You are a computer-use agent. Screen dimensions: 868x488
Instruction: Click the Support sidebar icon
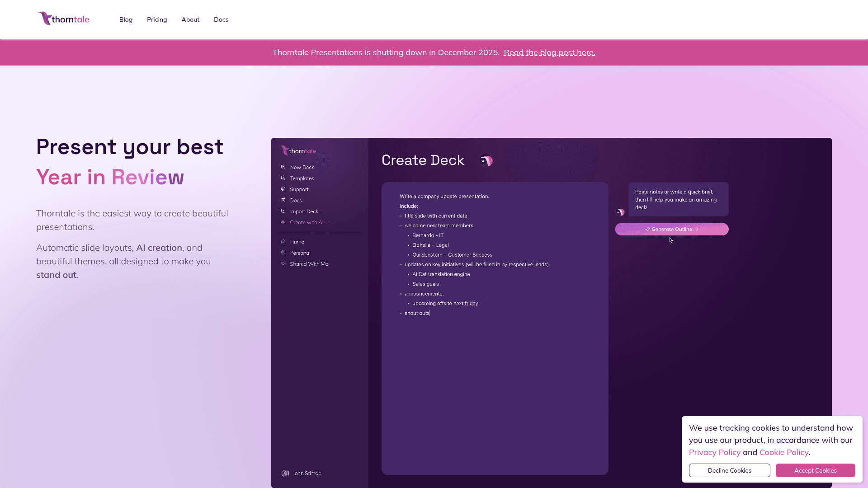point(283,189)
